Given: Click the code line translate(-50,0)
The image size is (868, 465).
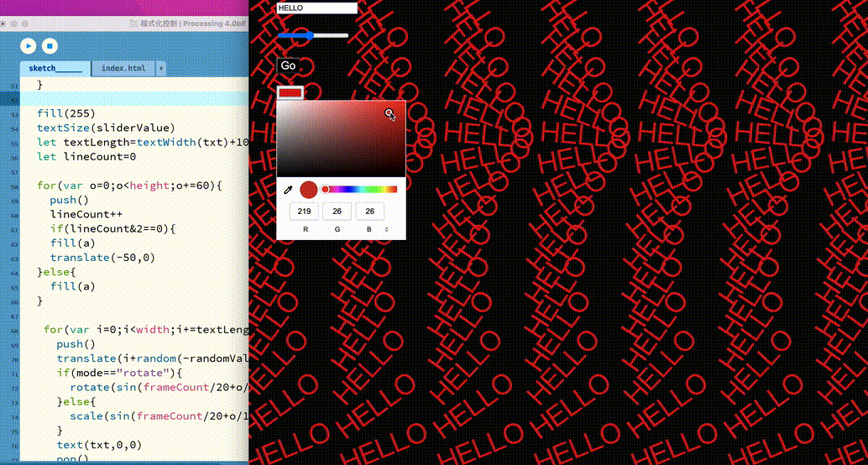Looking at the screenshot, I should coord(102,258).
